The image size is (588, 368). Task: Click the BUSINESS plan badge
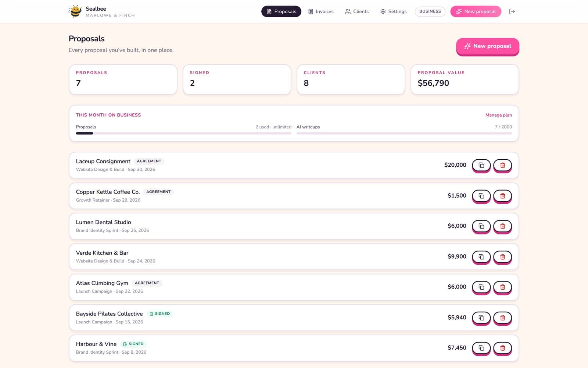430,11
